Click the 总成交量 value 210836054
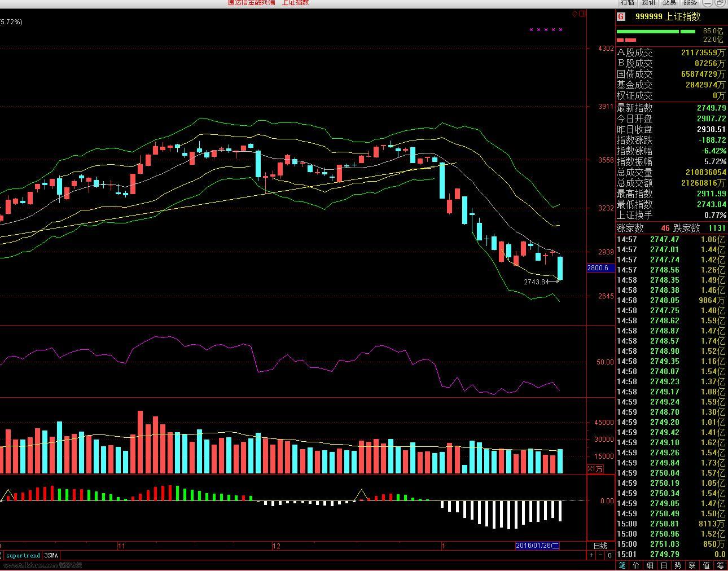This screenshot has width=728, height=571. (x=706, y=172)
